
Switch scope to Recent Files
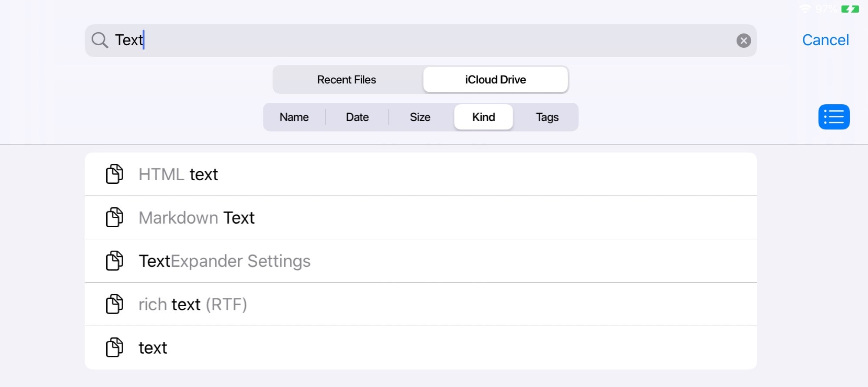click(346, 79)
